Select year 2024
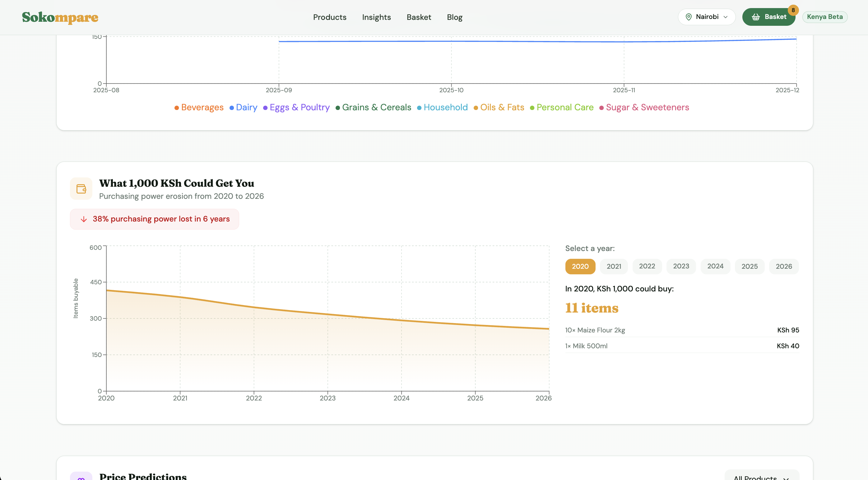This screenshot has width=868, height=480. pos(715,267)
